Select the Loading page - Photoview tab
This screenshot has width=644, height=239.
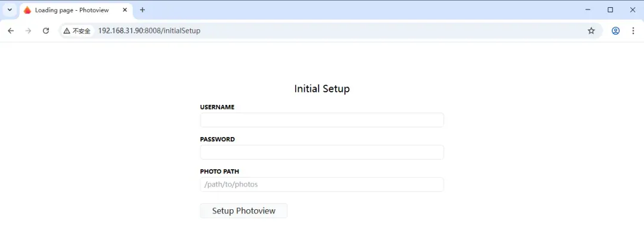72,10
